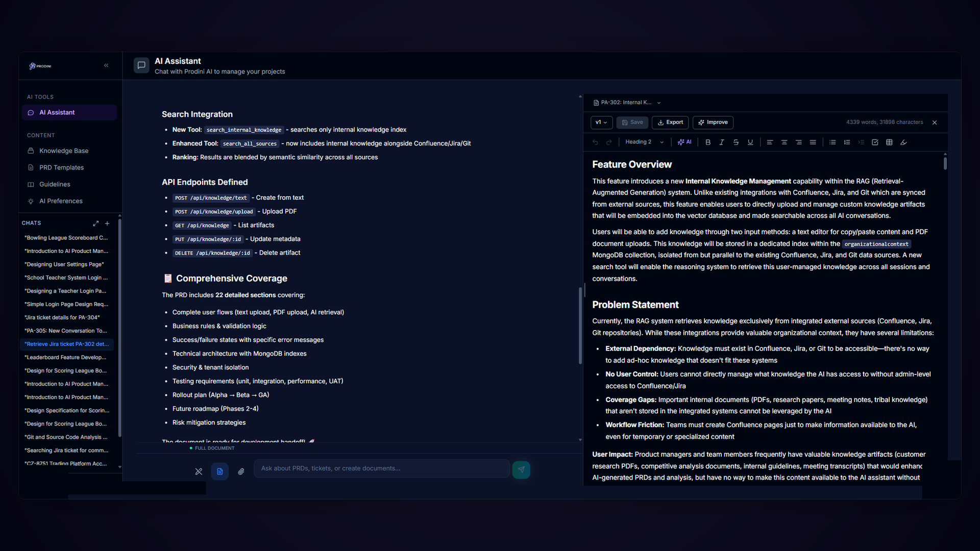Attach a file using the paperclip icon

tap(241, 472)
